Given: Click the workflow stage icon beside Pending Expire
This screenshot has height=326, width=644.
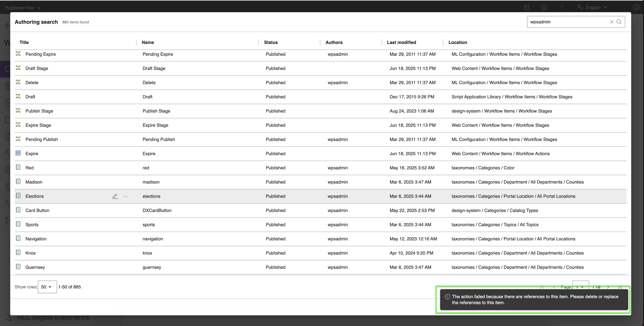Looking at the screenshot, I should click(18, 54).
